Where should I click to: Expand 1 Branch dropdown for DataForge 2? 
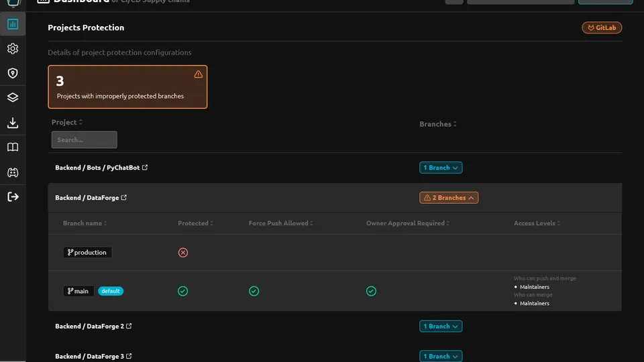point(441,326)
